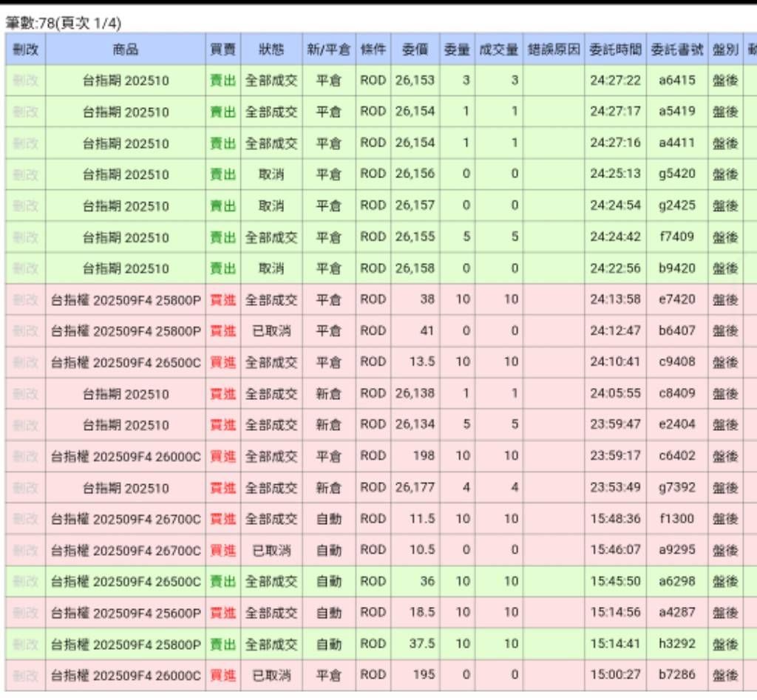The width and height of the screenshot is (757, 700).
Task: Click the 已取消 status for order b6407
Action: (271, 331)
